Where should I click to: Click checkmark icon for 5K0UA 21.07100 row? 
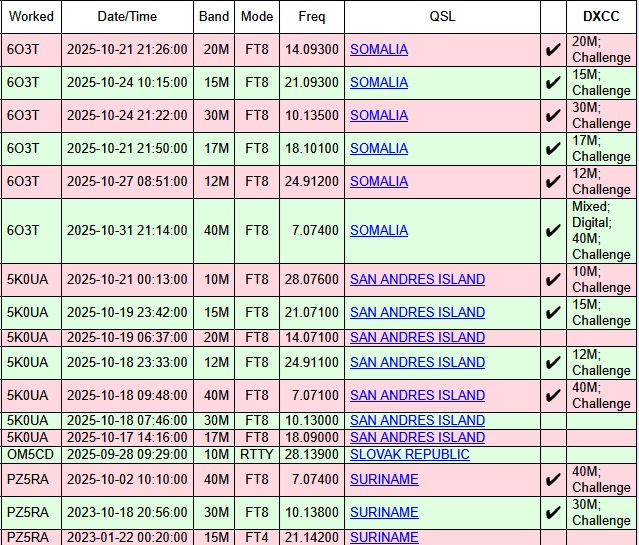click(x=553, y=313)
